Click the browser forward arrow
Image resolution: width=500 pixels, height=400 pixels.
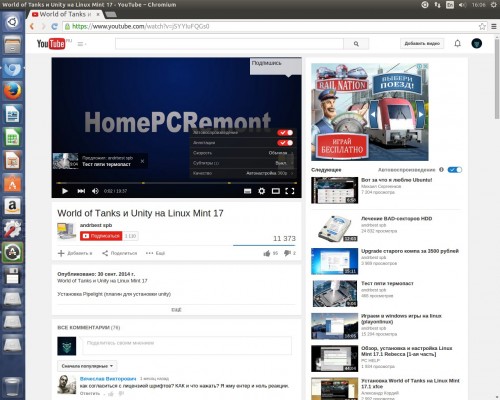[x=43, y=26]
